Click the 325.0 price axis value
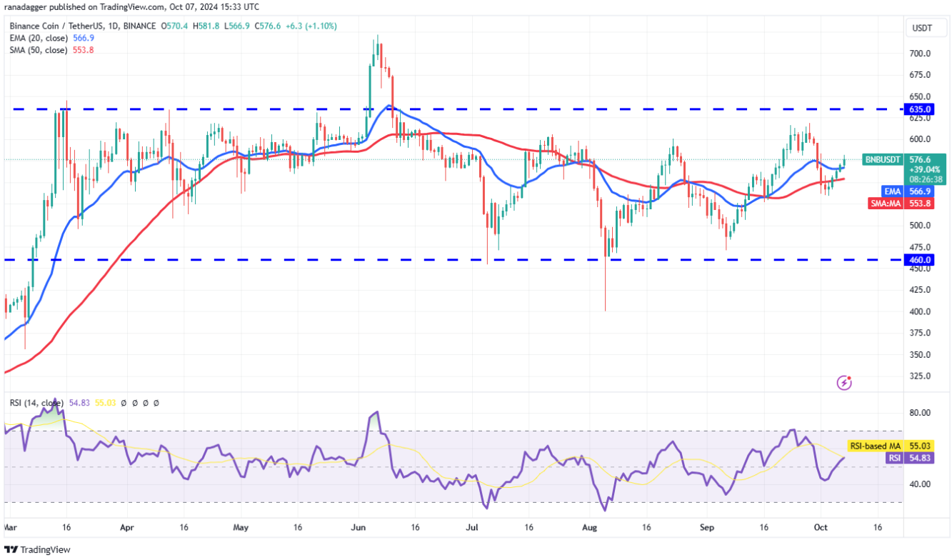 tap(919, 376)
